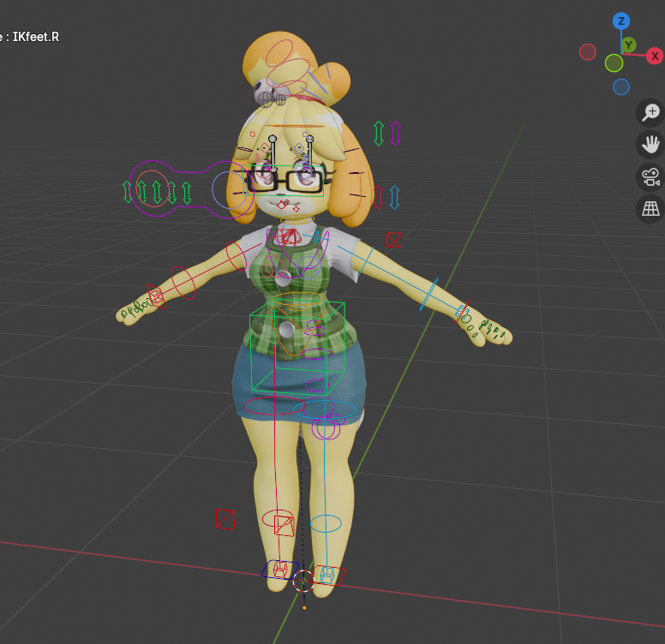665x644 pixels.
Task: Select the blue knee ellipse control
Action: tap(326, 523)
